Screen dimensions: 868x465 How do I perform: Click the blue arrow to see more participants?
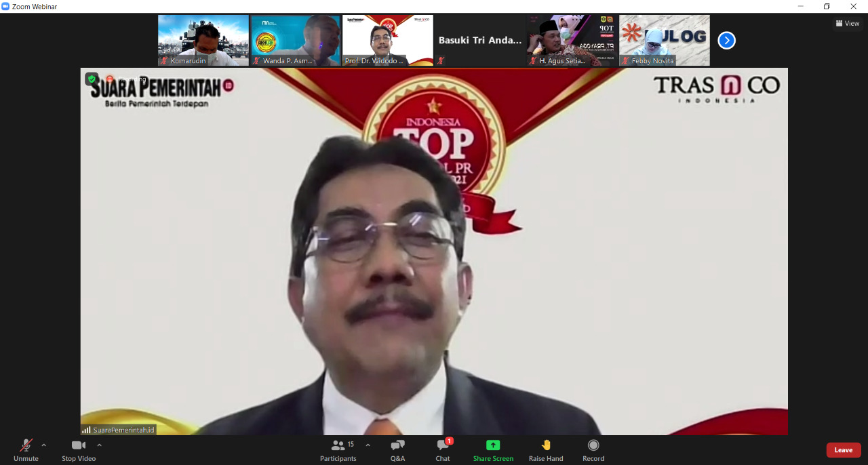click(726, 40)
